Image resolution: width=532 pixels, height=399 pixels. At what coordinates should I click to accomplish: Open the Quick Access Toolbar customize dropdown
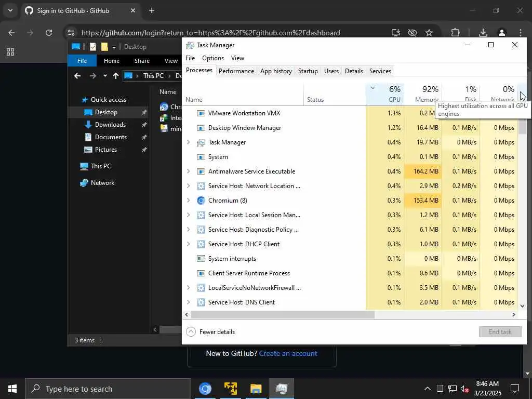(x=114, y=47)
